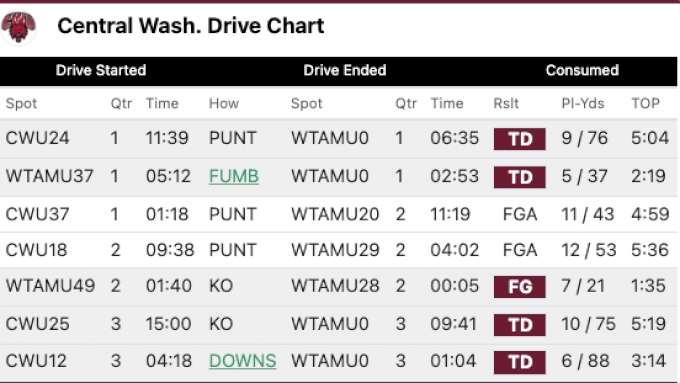Click the Rslt column header
This screenshot has width=680, height=383.
(506, 103)
